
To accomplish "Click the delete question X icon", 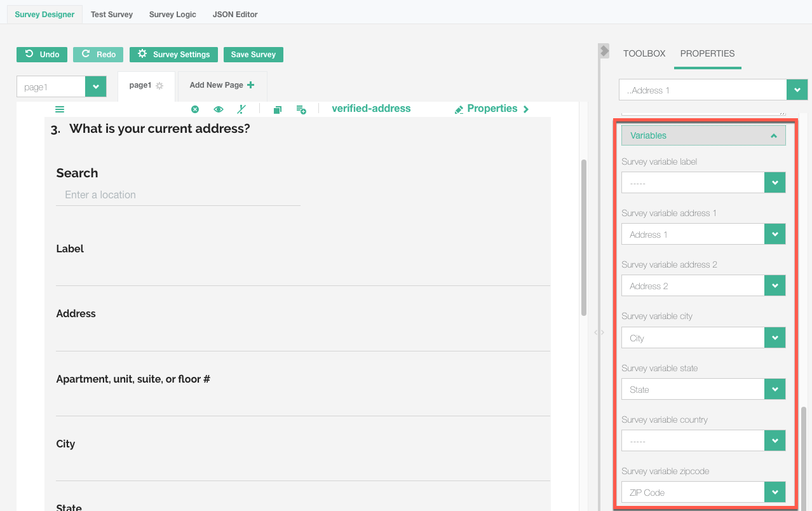I will (x=195, y=109).
